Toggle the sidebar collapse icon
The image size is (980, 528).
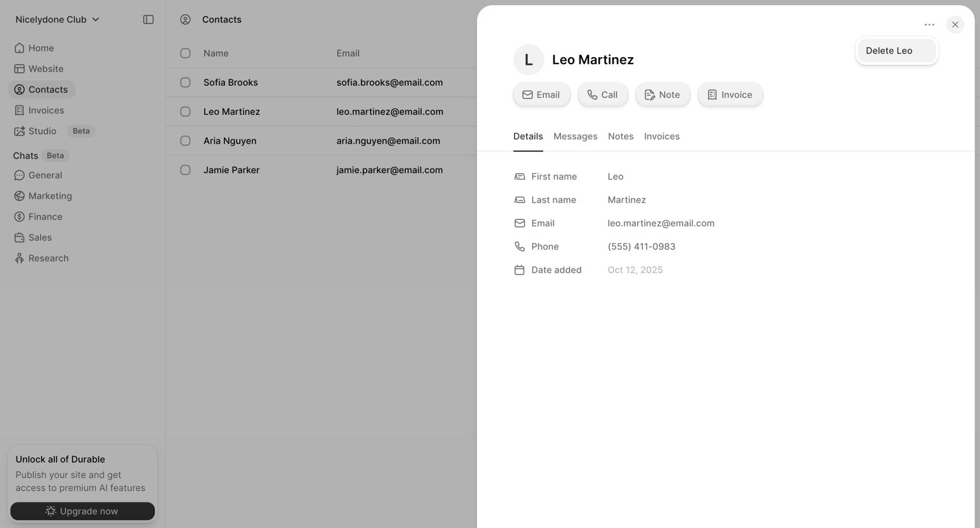(148, 19)
